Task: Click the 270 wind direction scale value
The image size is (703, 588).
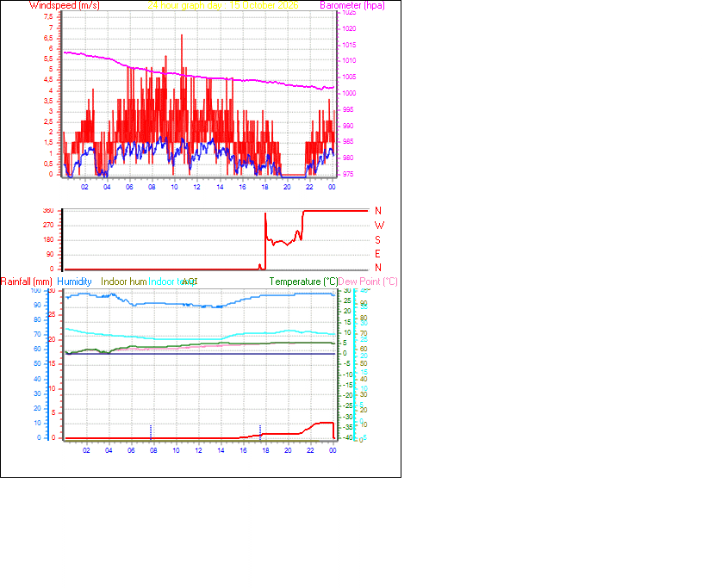Action: 48,225
